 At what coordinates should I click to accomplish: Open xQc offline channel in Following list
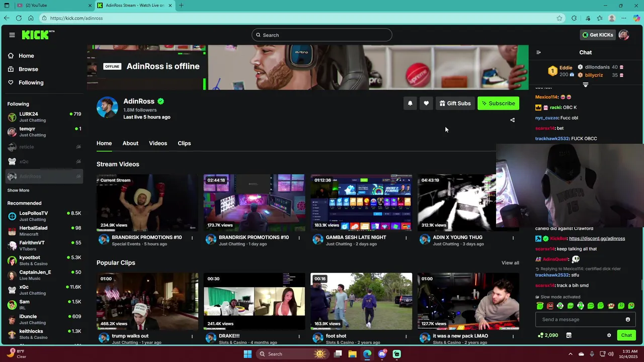44,161
